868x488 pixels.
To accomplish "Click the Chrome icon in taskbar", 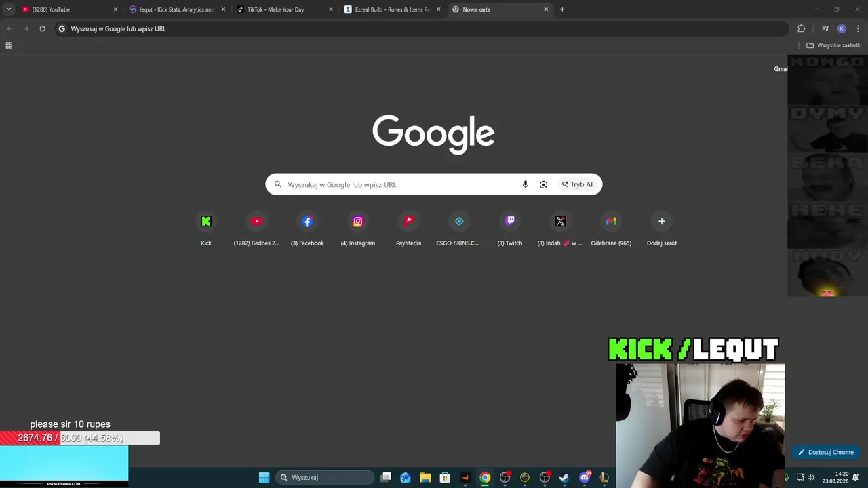I will (x=485, y=477).
